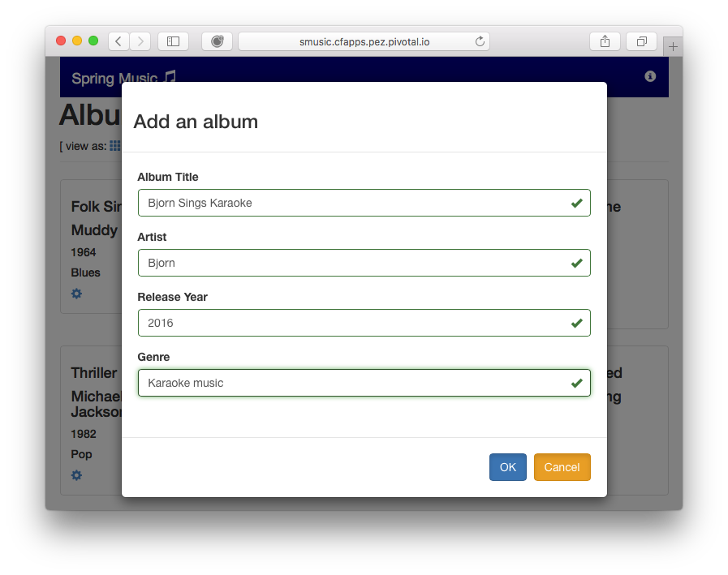Click the green fullscreen window button

click(93, 41)
